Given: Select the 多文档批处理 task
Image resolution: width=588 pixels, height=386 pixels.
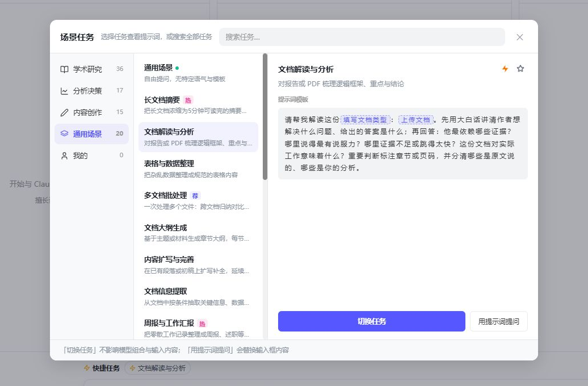Looking at the screenshot, I should click(198, 201).
